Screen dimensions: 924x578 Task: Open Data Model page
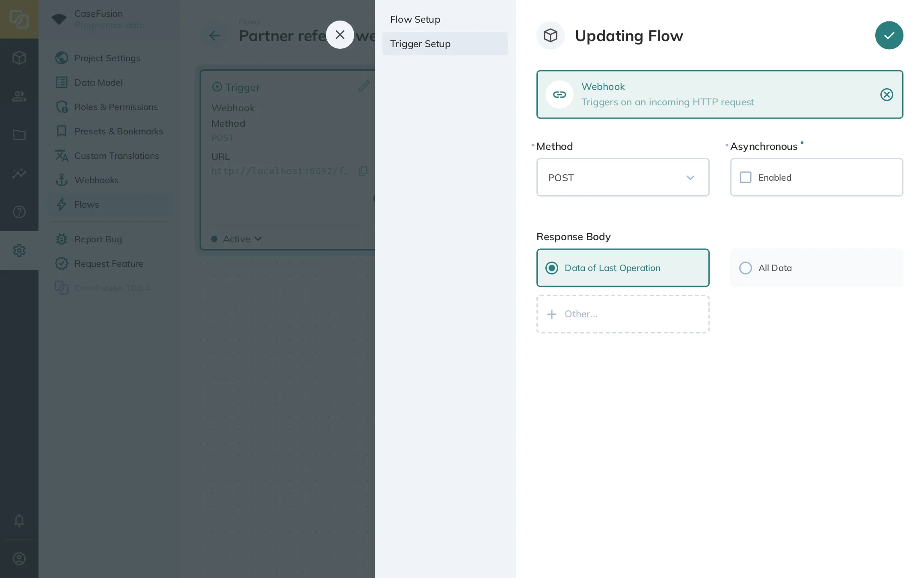[109, 82]
